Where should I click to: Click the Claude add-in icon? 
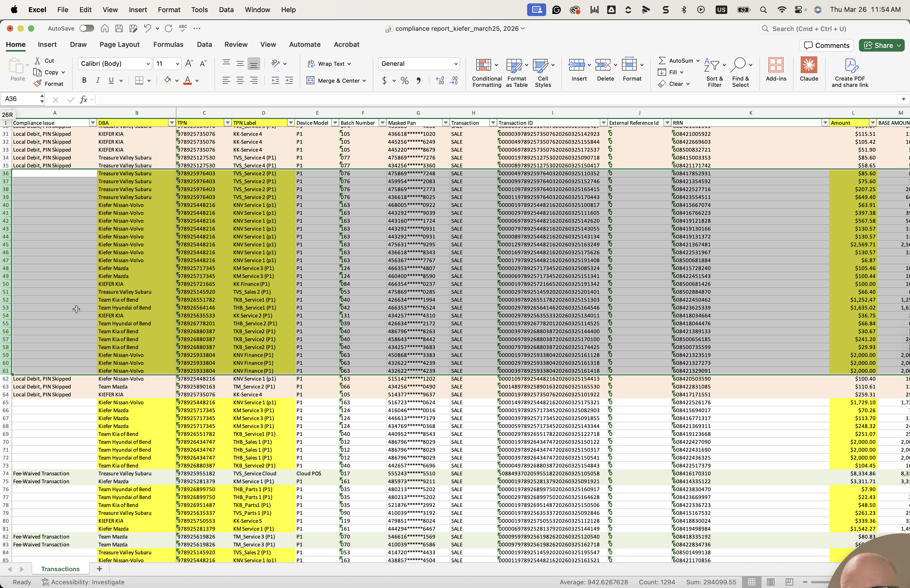point(809,69)
